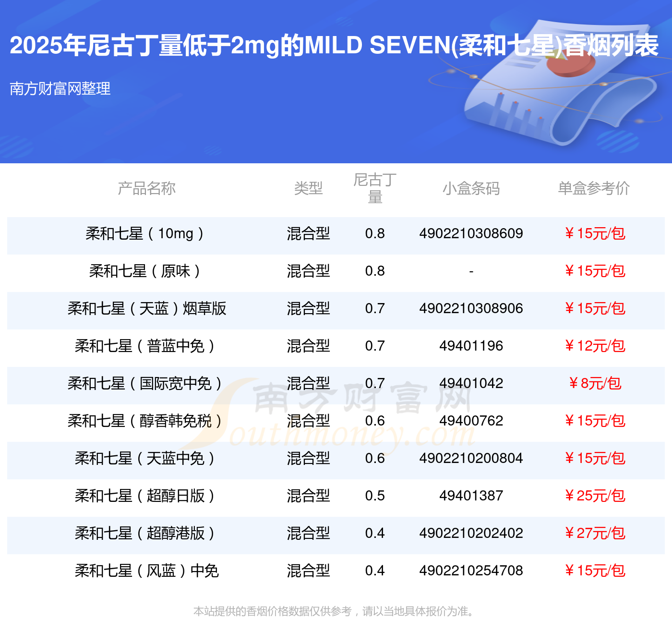Select '混合型' in the 超醇港版 row

point(308,533)
